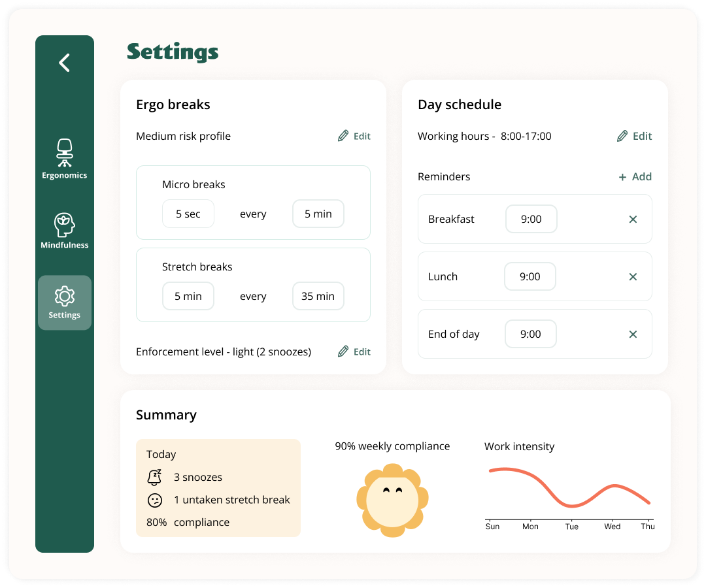Remove the Breakfast reminder
This screenshot has height=588, width=706.
(x=633, y=219)
